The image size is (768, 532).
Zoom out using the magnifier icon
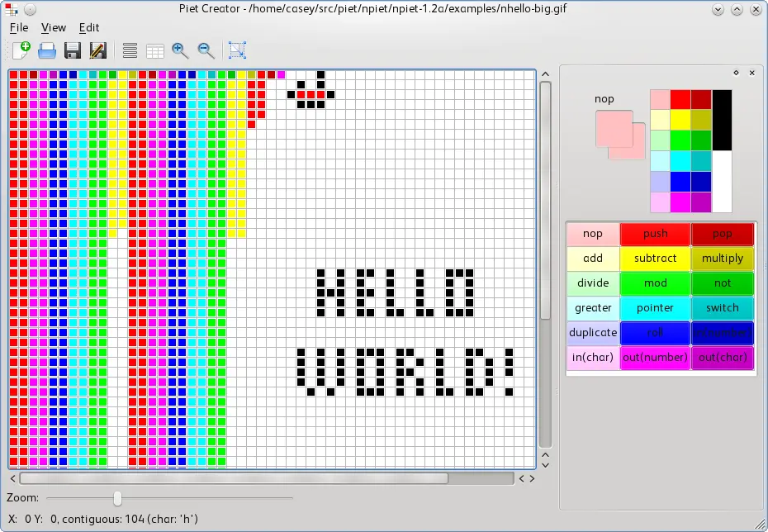(x=206, y=50)
